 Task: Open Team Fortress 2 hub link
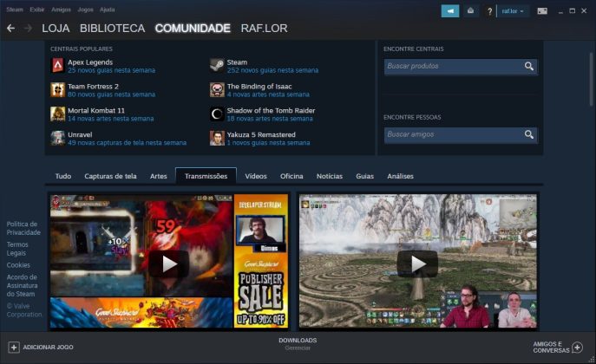[93, 87]
